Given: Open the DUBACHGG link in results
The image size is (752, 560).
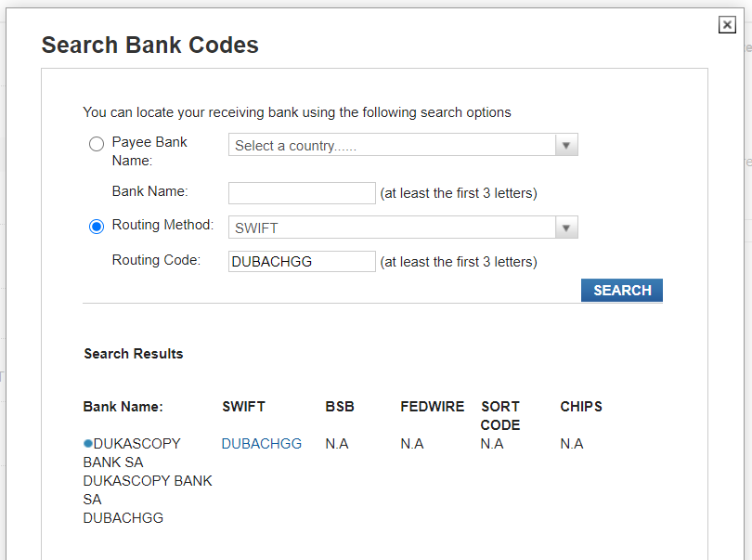Looking at the screenshot, I should (x=262, y=443).
